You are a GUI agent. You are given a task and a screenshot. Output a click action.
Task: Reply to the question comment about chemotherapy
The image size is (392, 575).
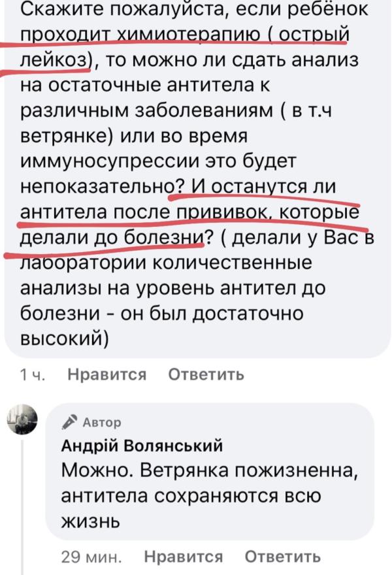pyautogui.click(x=206, y=374)
